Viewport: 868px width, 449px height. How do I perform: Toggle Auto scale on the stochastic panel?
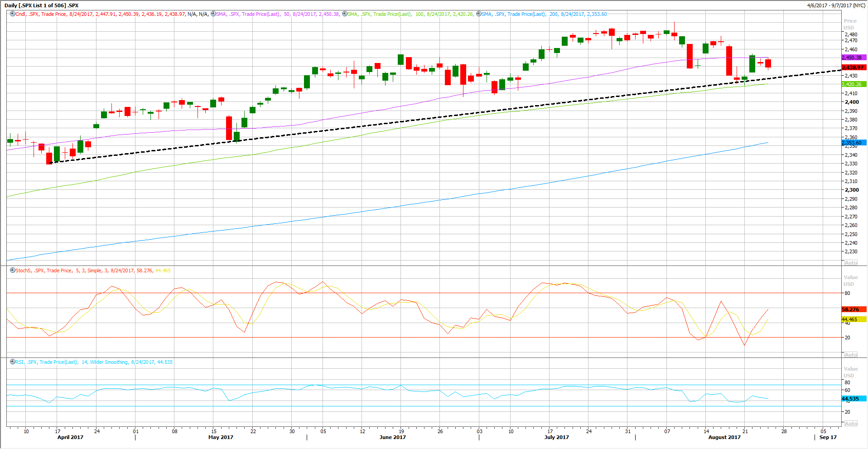850,355
